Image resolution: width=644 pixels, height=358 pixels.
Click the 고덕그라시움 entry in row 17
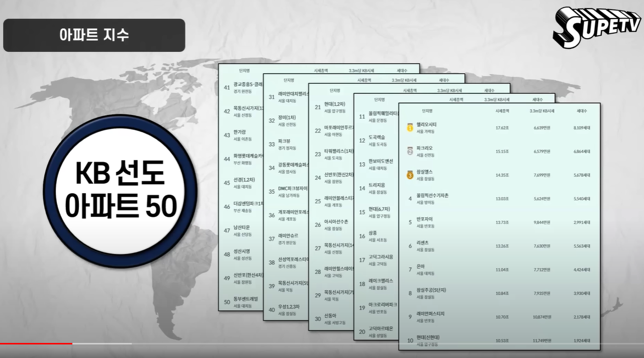(381, 257)
